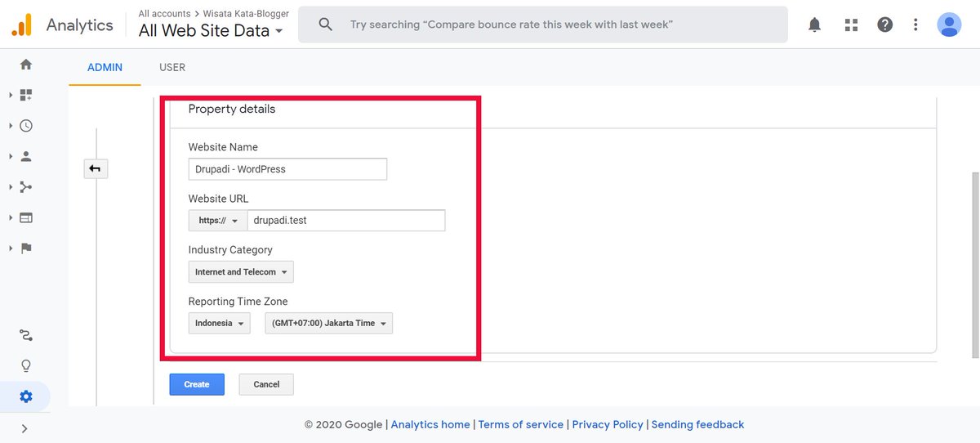Open the Discover lightbulb icon
This screenshot has width=980, height=443.
click(26, 365)
